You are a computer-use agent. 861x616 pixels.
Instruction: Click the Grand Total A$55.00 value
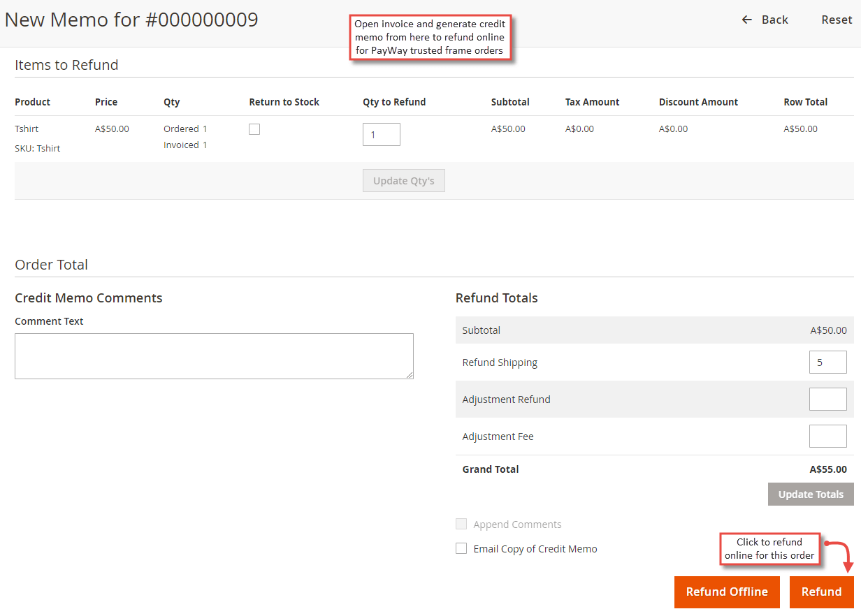click(828, 469)
